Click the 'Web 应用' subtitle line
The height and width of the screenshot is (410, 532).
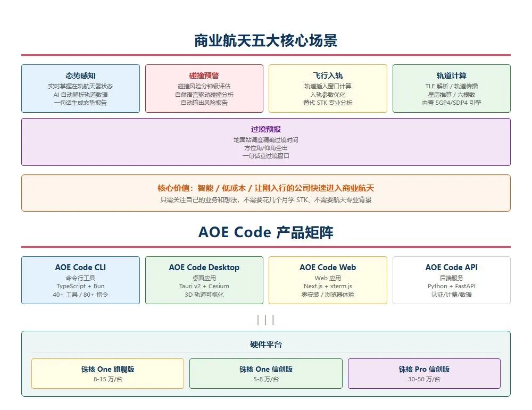click(x=328, y=278)
